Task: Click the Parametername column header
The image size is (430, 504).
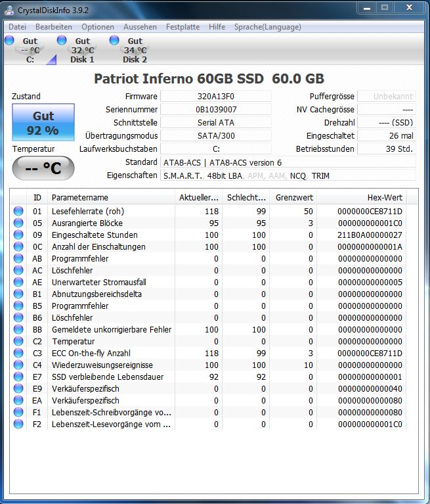Action: (x=111, y=197)
